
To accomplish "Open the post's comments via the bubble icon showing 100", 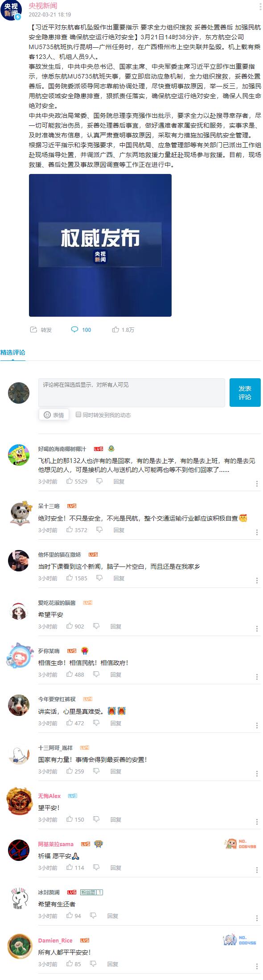I will (x=74, y=330).
